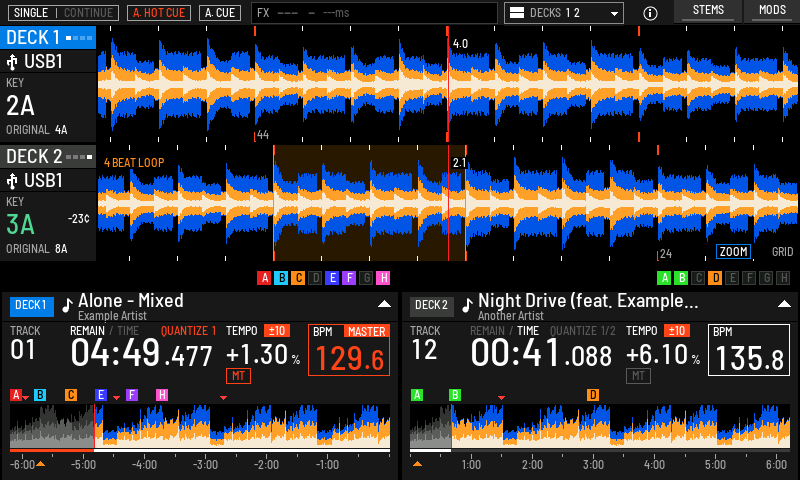800x480 pixels.
Task: Jump to Deck 2 overview cue marker D
Action: (593, 395)
